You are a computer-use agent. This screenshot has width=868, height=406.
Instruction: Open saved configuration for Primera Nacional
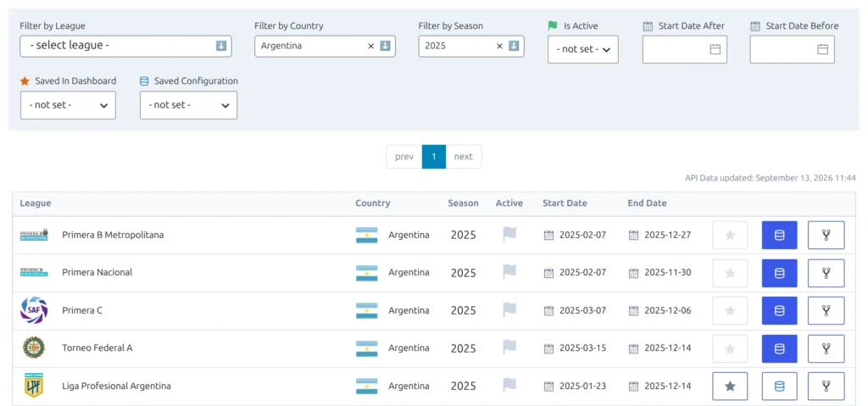780,273
